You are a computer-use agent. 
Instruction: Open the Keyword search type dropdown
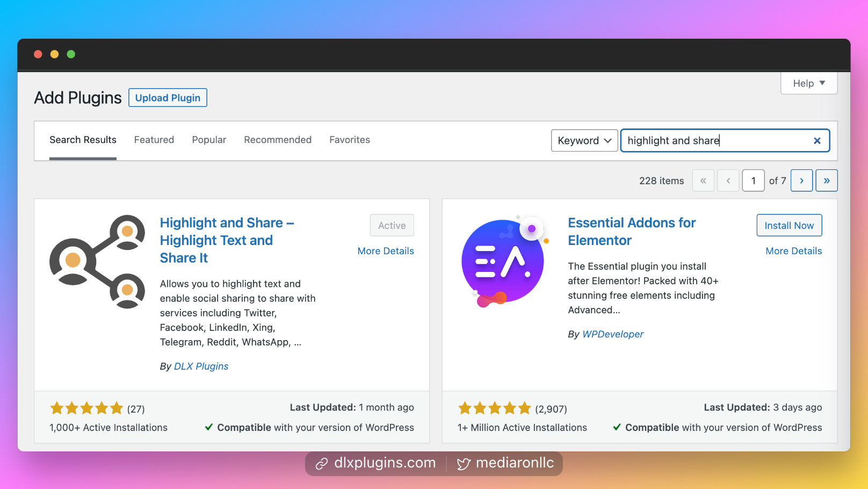pos(584,141)
